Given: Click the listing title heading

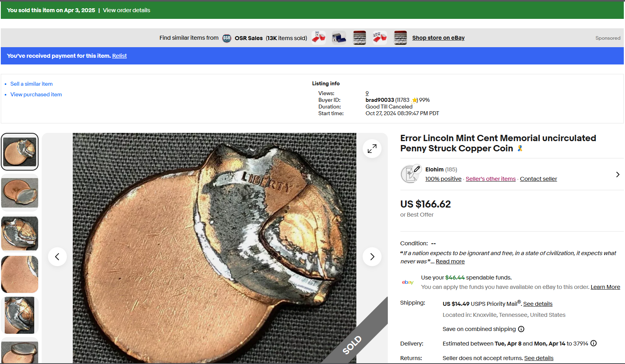Looking at the screenshot, I should (498, 143).
